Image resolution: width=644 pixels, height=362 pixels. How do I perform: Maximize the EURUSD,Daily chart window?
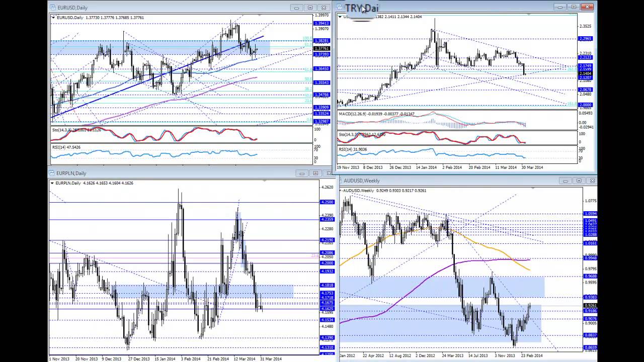tap(310, 8)
